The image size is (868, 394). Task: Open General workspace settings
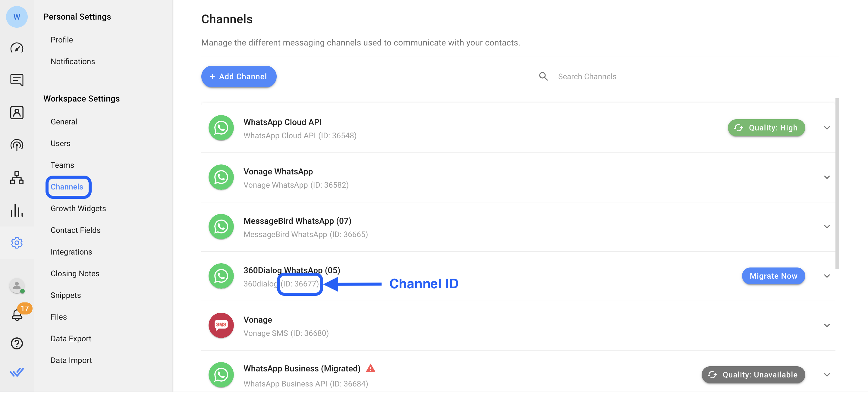coord(64,122)
